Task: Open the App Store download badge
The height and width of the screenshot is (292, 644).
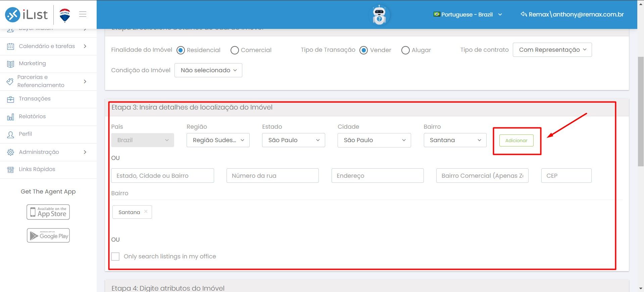Action: [48, 212]
